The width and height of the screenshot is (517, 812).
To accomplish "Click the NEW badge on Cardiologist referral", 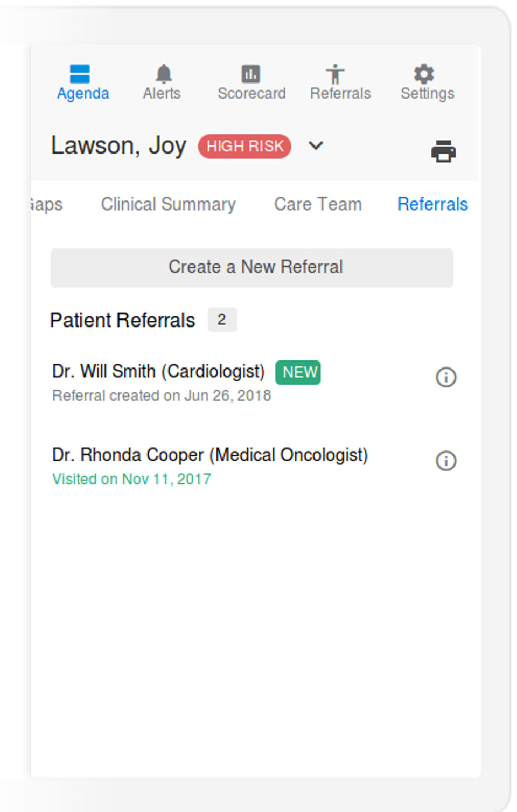I will (x=298, y=372).
